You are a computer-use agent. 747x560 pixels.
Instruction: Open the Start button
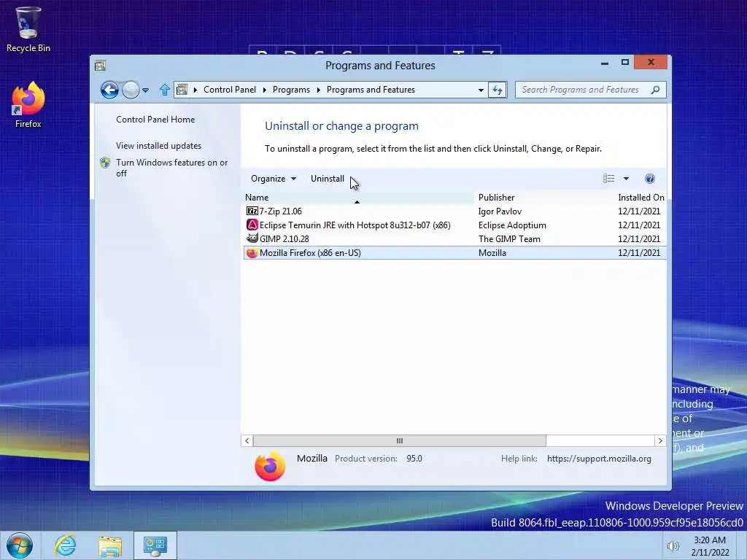(20, 545)
